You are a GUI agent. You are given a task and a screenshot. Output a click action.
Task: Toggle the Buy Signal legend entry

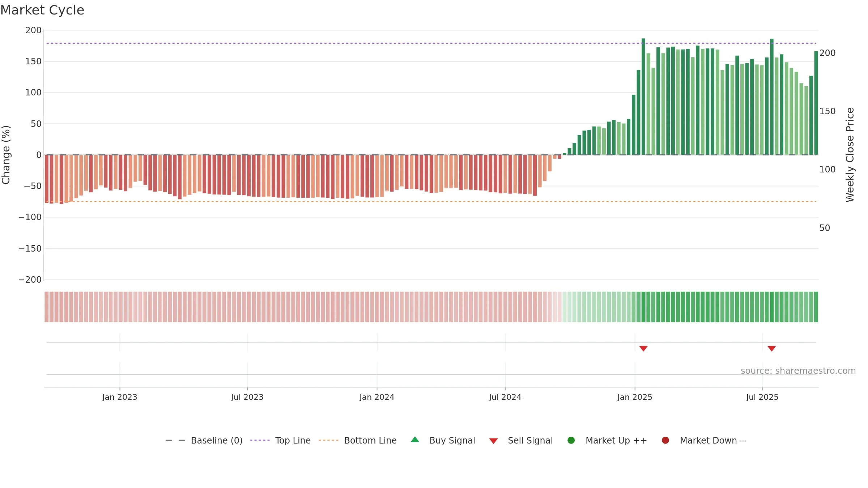[443, 440]
